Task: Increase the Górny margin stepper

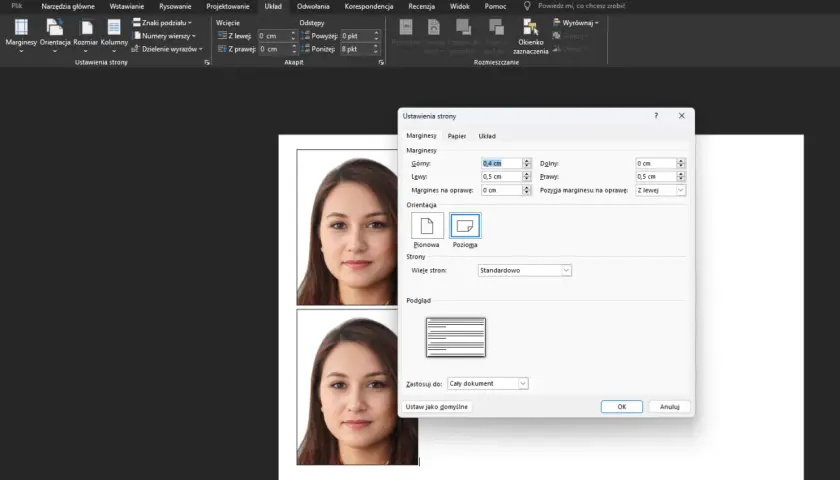Action: click(x=527, y=161)
